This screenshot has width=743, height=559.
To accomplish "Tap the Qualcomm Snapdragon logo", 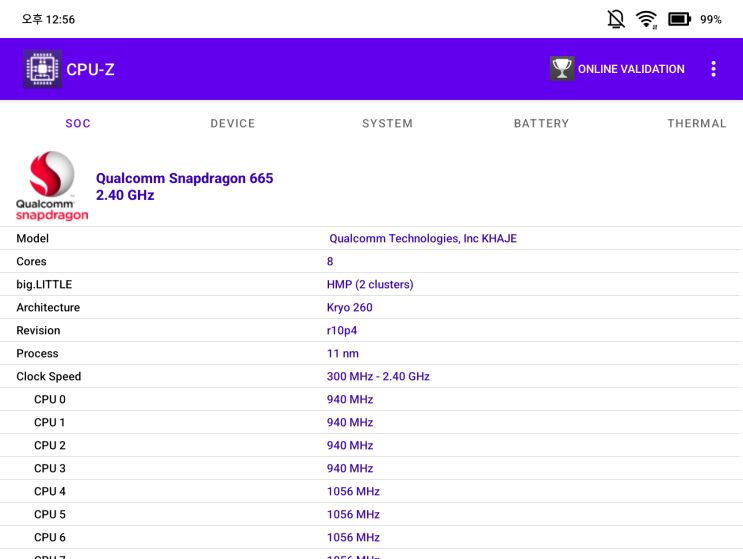I will click(52, 186).
